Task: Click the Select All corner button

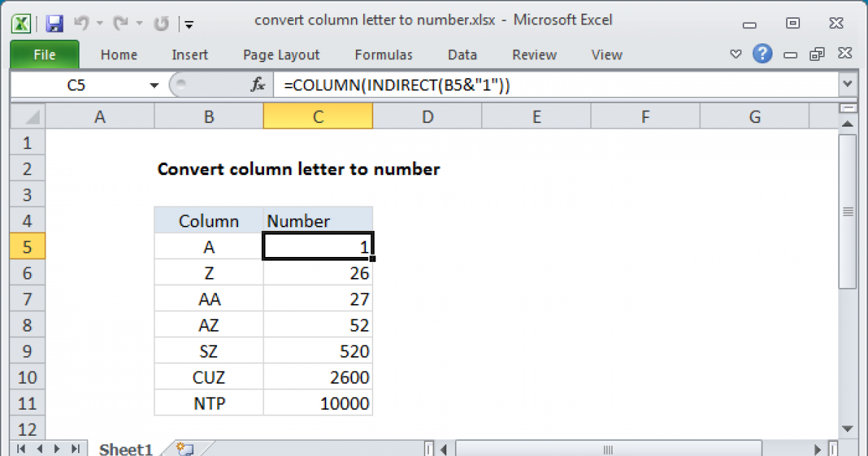Action: click(x=27, y=116)
